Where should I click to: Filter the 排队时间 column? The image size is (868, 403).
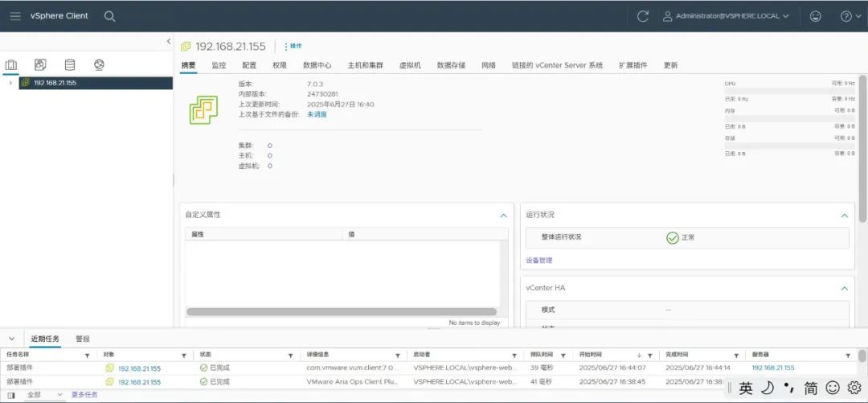point(563,356)
